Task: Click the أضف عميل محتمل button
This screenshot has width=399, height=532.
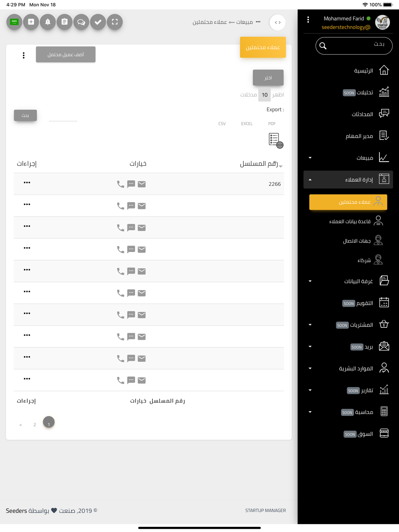Action: (65, 55)
